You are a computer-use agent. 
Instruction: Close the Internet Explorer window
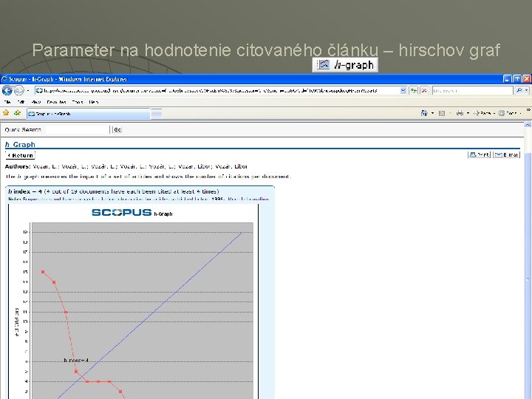click(x=527, y=79)
